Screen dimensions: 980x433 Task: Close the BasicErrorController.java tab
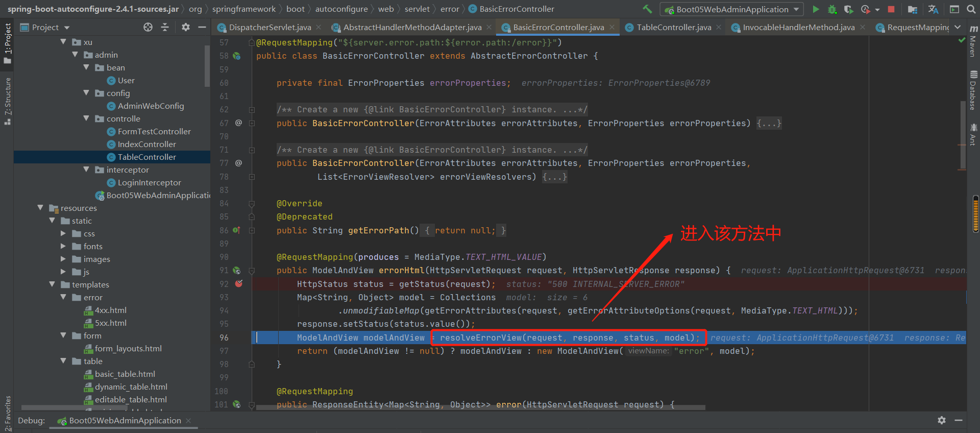tap(612, 27)
